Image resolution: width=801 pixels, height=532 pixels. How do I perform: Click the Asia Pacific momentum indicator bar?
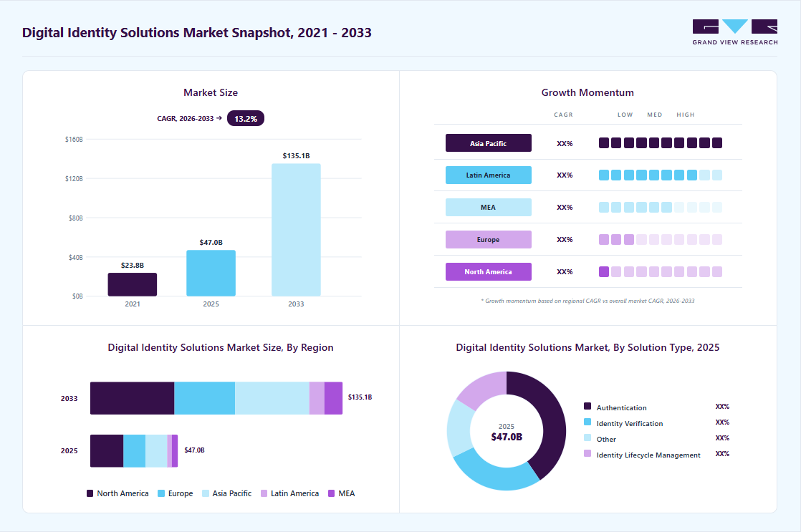(x=661, y=143)
